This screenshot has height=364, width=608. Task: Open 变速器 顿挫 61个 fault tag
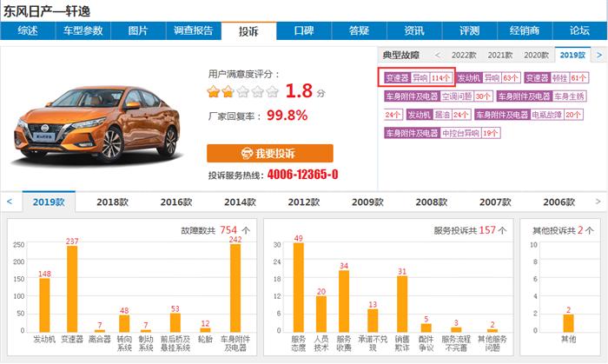point(557,78)
